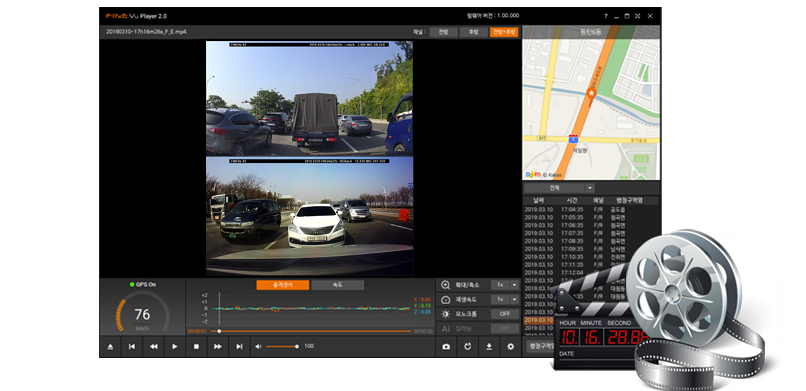Skip to the next video file
This screenshot has width=806, height=391.
[x=239, y=347]
